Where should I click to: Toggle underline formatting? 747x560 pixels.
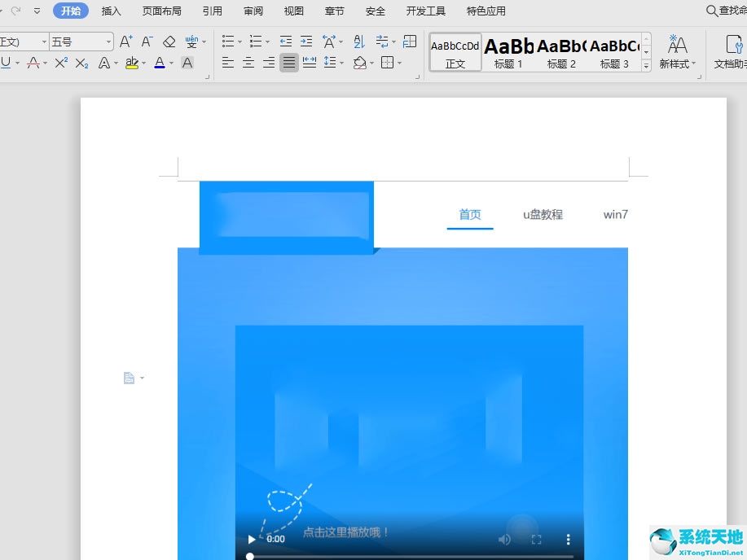coord(6,63)
